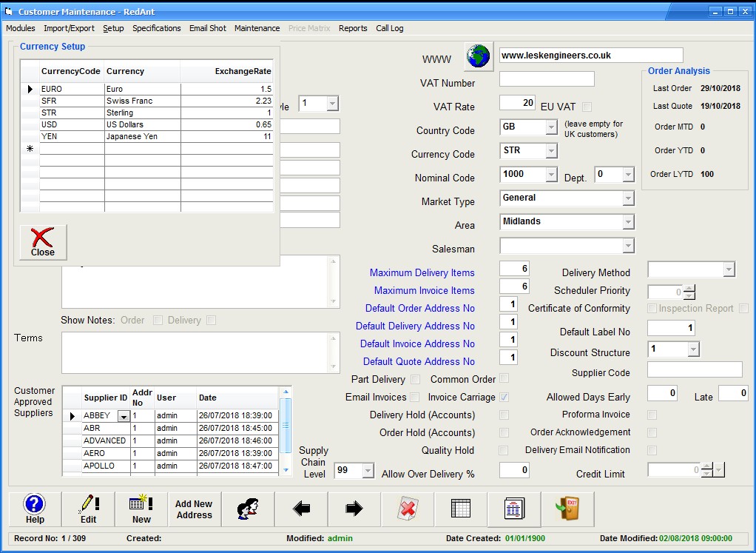Create a New customer record

pos(141,509)
